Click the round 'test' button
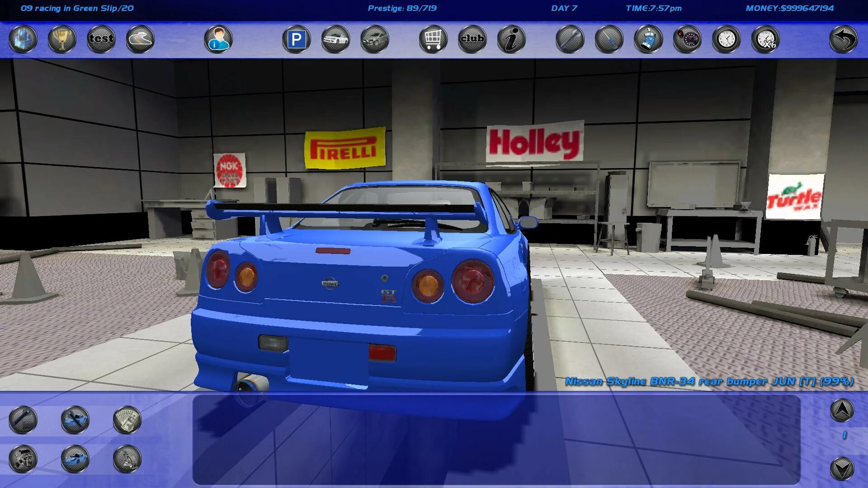Screen dimensions: 868x488 coord(101,39)
